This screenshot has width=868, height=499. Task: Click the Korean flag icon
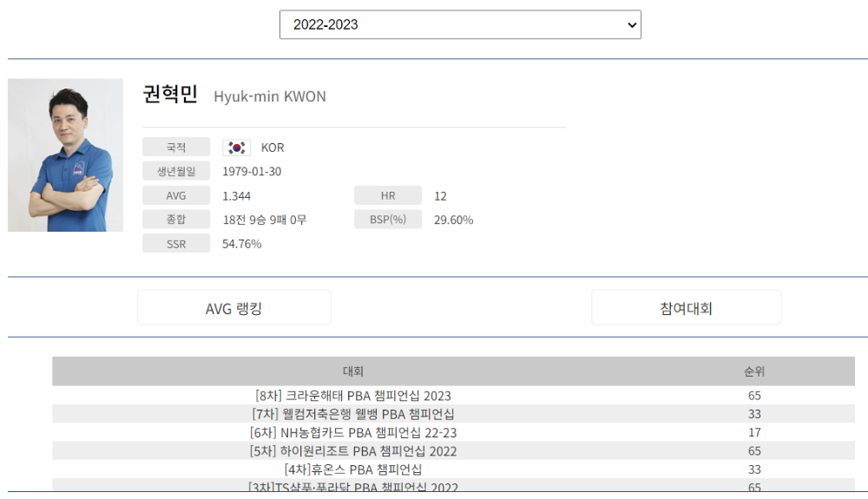pyautogui.click(x=237, y=148)
